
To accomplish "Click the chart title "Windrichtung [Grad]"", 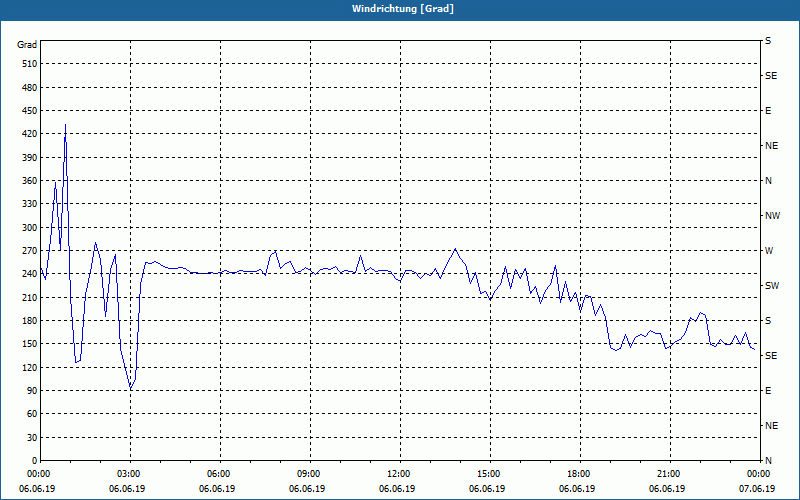I will coord(403,9).
